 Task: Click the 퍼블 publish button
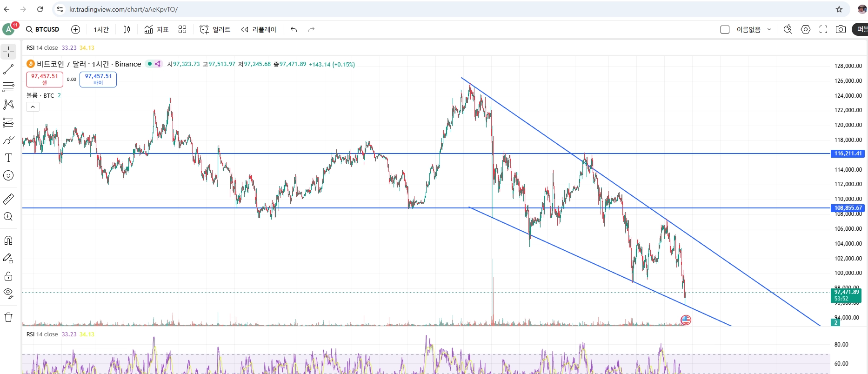pos(860,29)
